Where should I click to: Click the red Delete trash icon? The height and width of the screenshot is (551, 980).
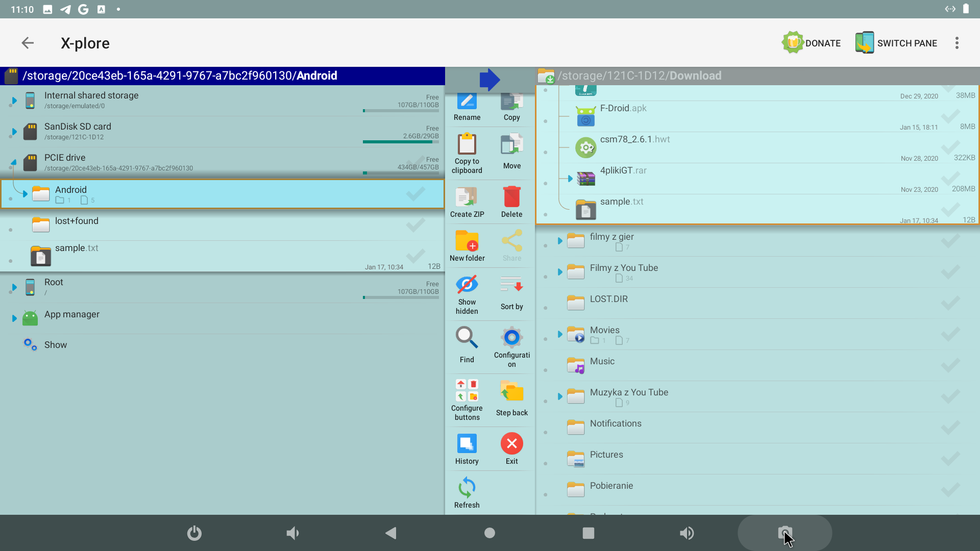(x=512, y=197)
